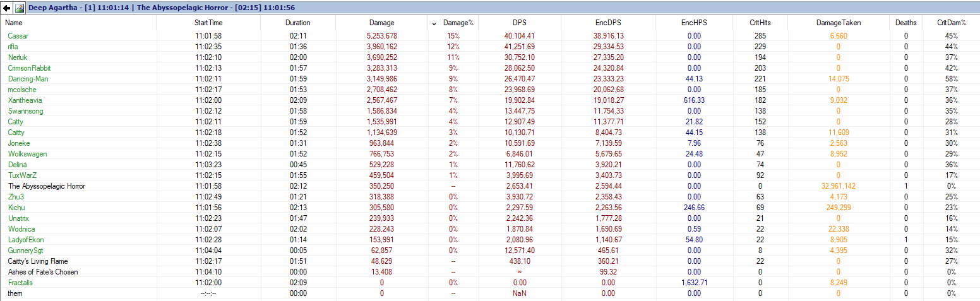Select the Cassar row

pyautogui.click(x=490, y=36)
